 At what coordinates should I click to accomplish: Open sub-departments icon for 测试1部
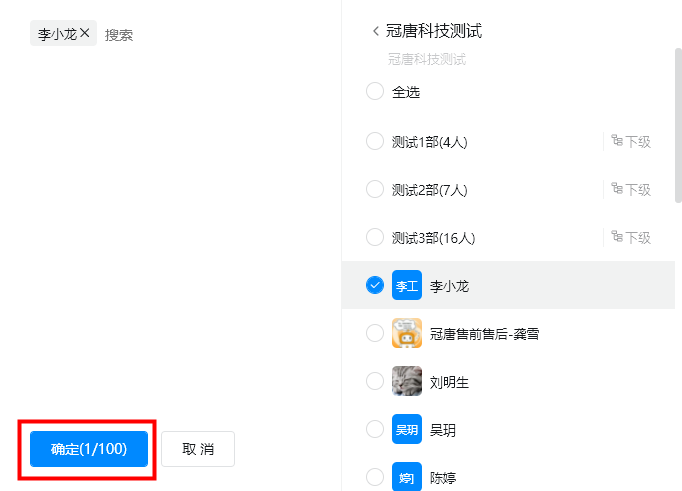[x=617, y=140]
